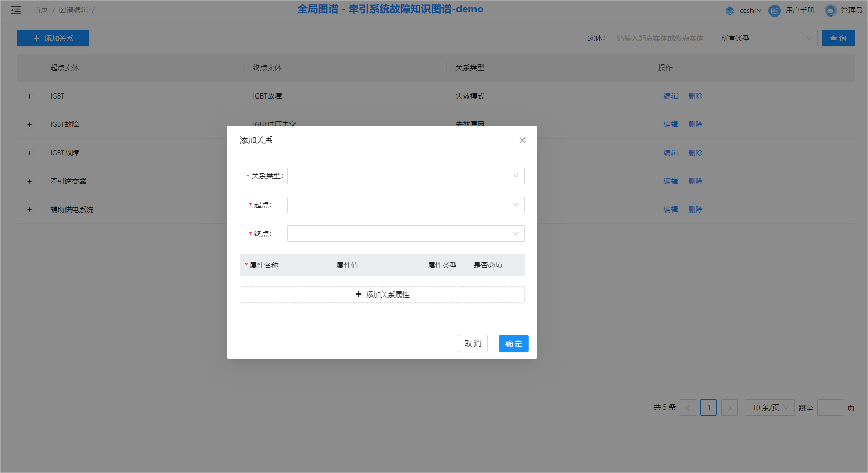Open the 终点 dropdown
The height and width of the screenshot is (473, 868).
(x=405, y=234)
